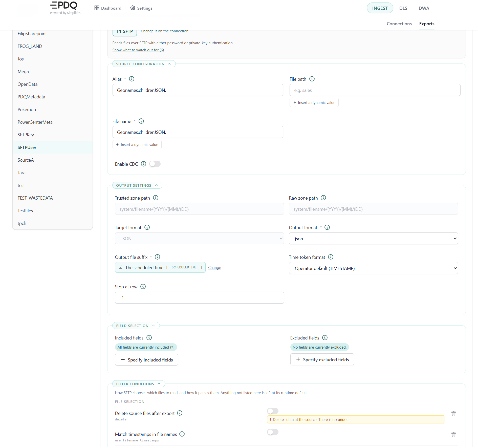Switch to the DWA module
Screen dimensions: 478x448
pos(424,8)
